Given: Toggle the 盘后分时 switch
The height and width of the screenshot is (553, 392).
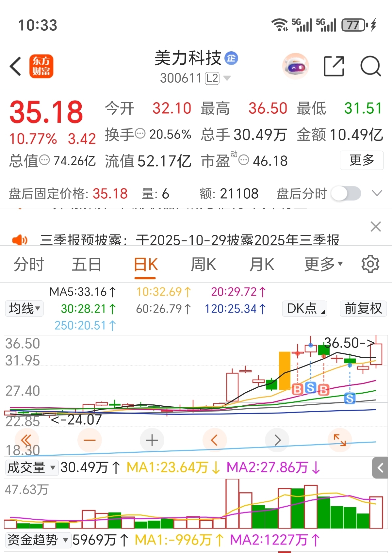Looking at the screenshot, I should 346,194.
